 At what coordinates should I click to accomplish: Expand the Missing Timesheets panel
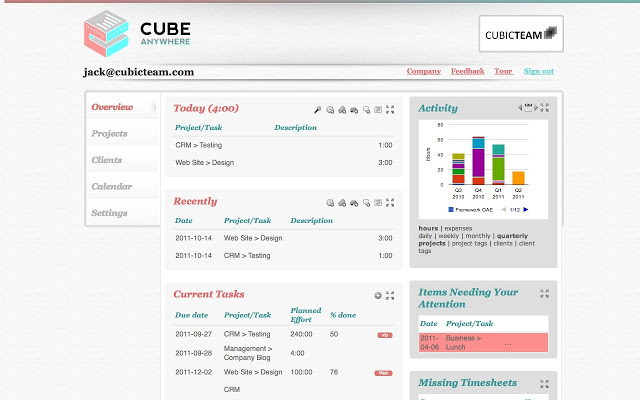544,384
